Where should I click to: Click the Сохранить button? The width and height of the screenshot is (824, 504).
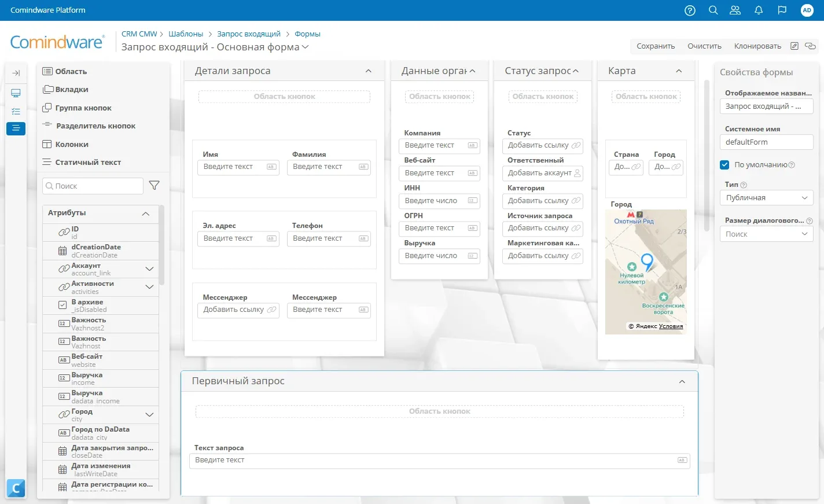coord(656,46)
